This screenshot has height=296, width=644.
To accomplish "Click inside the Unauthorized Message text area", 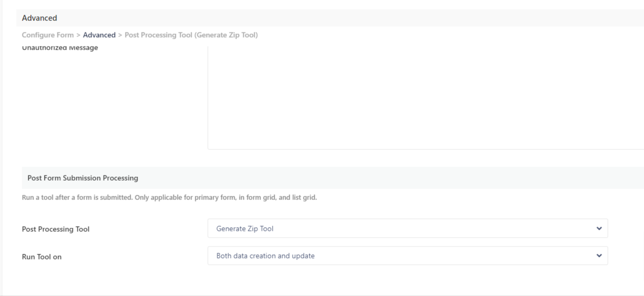I will (x=426, y=97).
